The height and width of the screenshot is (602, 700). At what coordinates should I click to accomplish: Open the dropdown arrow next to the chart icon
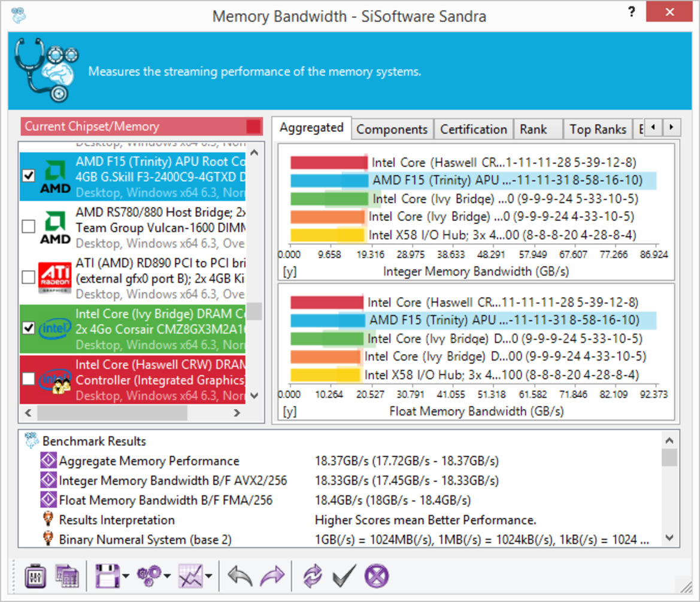[208, 576]
